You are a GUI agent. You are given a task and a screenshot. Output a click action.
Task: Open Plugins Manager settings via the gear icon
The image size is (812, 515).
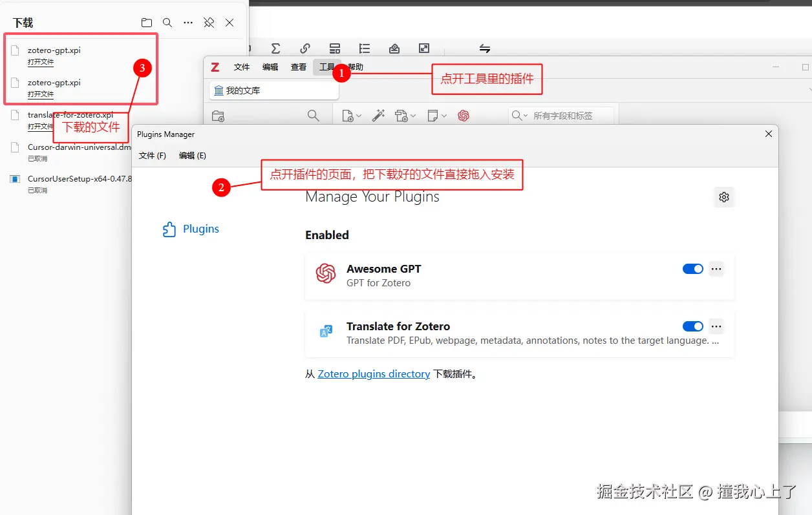click(723, 197)
